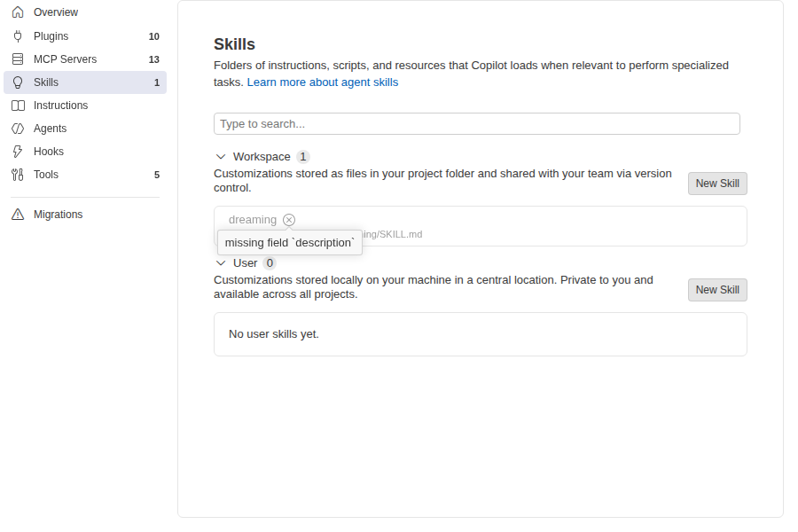Click New Skill button for Workspace
The image size is (798, 532).
(x=717, y=184)
